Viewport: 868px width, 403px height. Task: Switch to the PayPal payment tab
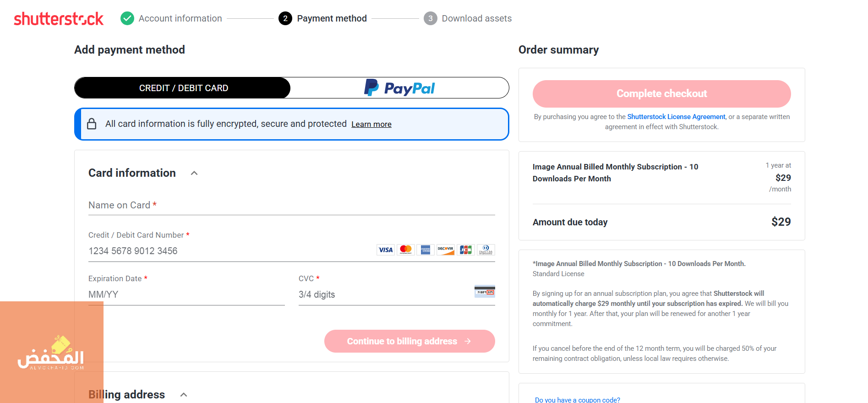pyautogui.click(x=400, y=88)
